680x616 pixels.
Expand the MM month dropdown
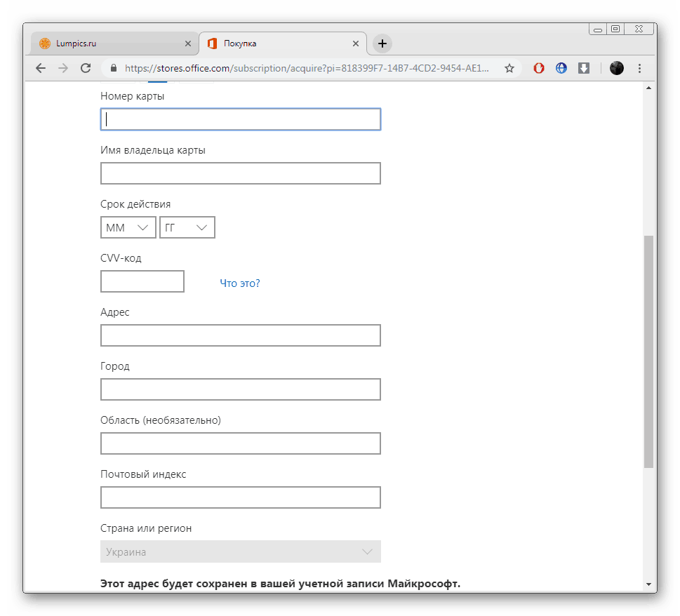(128, 227)
